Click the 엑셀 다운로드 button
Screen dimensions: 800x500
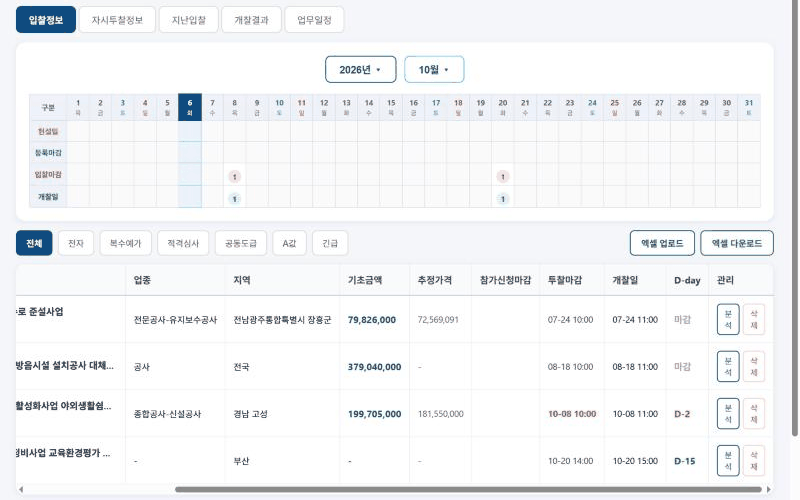tap(737, 243)
